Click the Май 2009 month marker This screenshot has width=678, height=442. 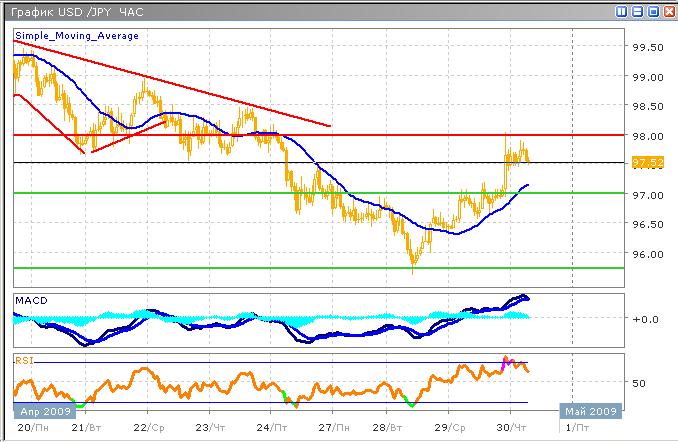click(x=590, y=411)
